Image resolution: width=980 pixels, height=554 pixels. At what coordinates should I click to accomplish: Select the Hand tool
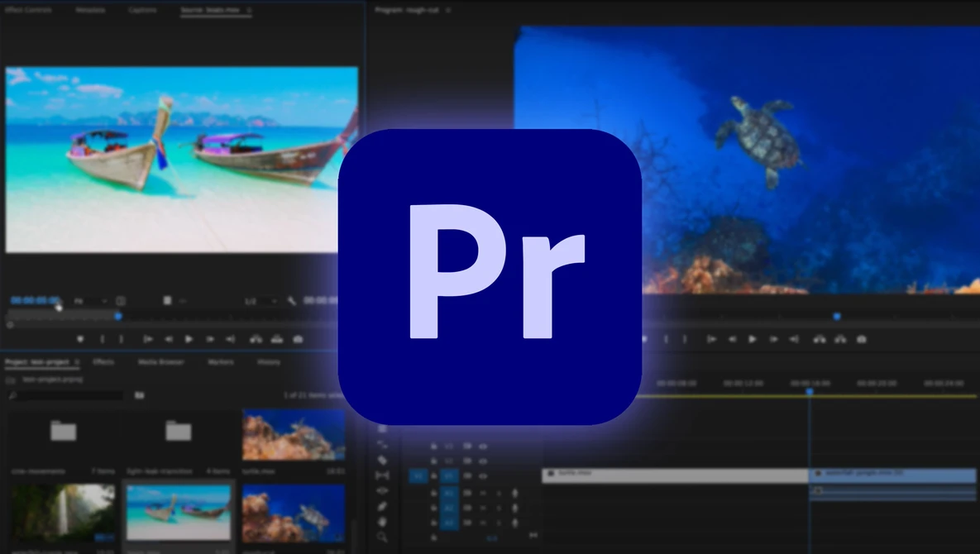[383, 522]
